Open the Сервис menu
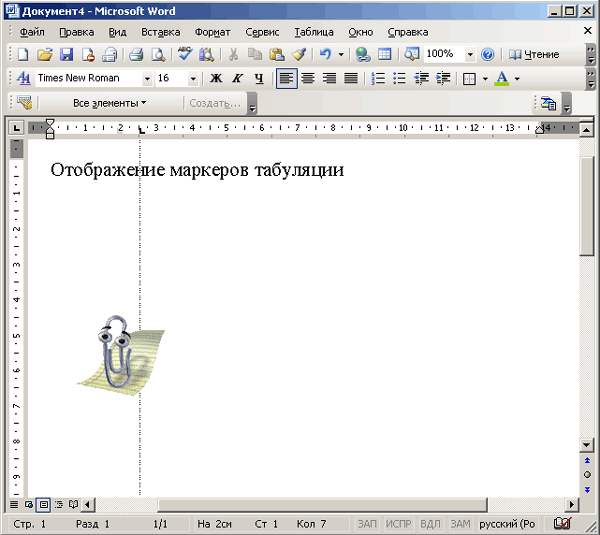600x535 pixels. [262, 32]
